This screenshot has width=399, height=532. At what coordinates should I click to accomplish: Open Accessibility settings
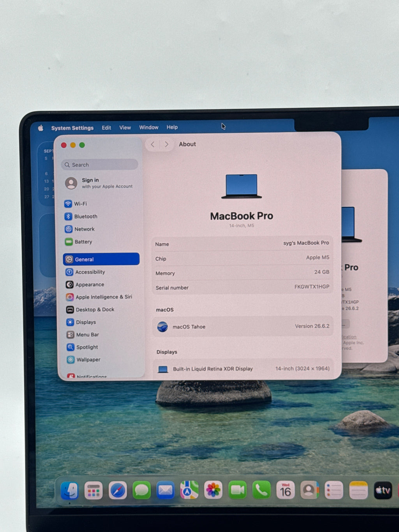pos(85,272)
